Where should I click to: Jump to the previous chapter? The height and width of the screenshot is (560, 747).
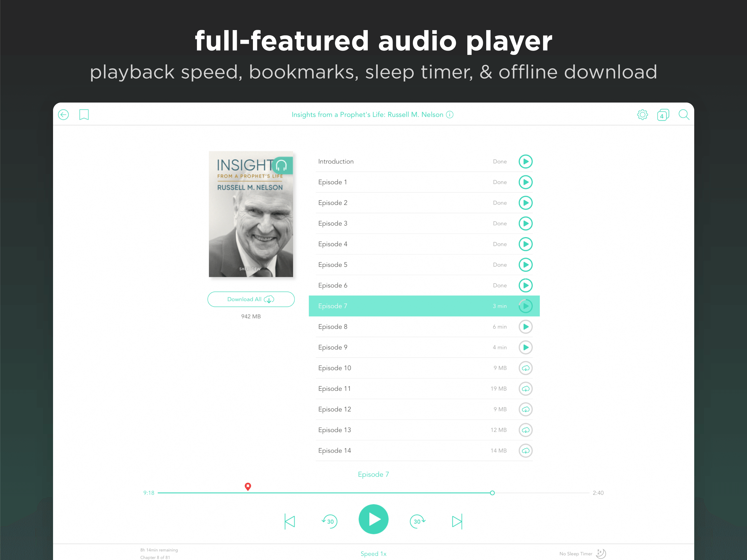click(x=290, y=521)
